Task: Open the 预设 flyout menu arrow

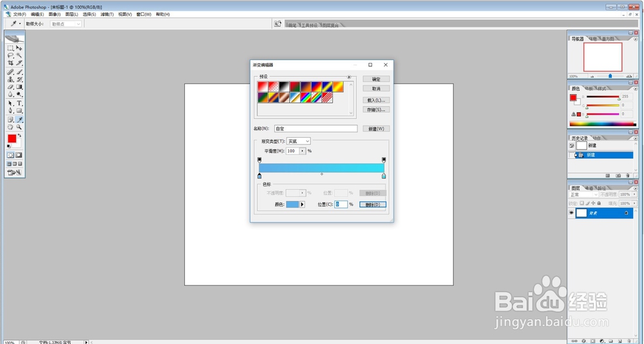Action: tap(349, 77)
